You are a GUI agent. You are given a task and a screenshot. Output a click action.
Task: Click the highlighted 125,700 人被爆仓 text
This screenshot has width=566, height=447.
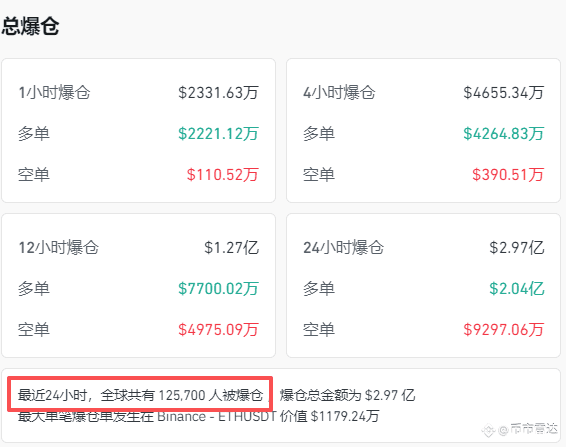coord(211,395)
